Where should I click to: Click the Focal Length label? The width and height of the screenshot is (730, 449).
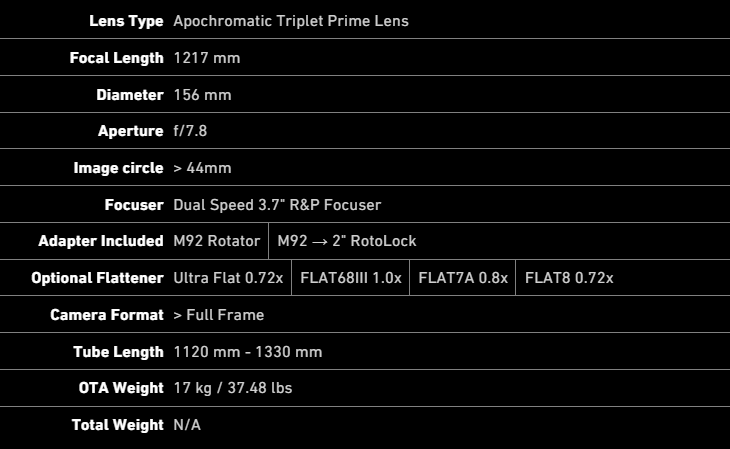116,58
